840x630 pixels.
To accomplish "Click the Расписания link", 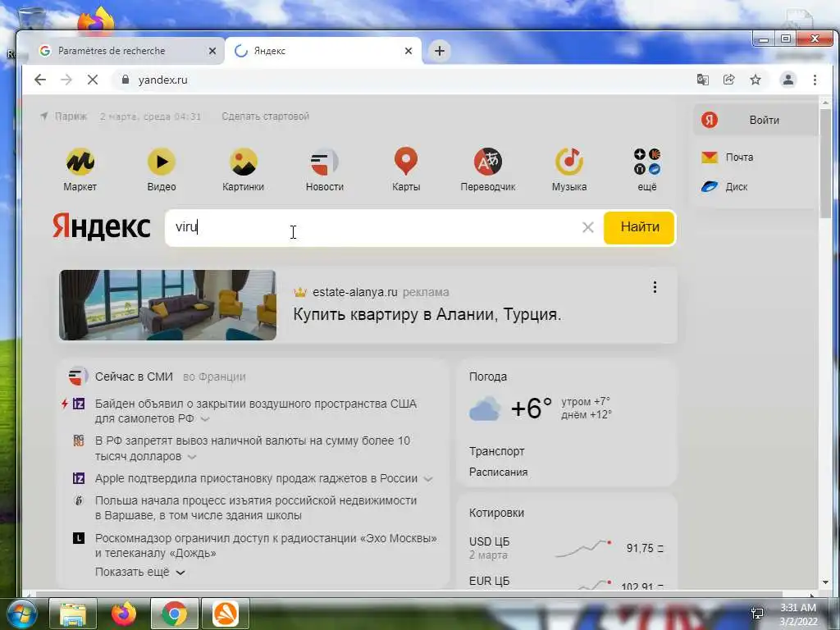I will 498,472.
